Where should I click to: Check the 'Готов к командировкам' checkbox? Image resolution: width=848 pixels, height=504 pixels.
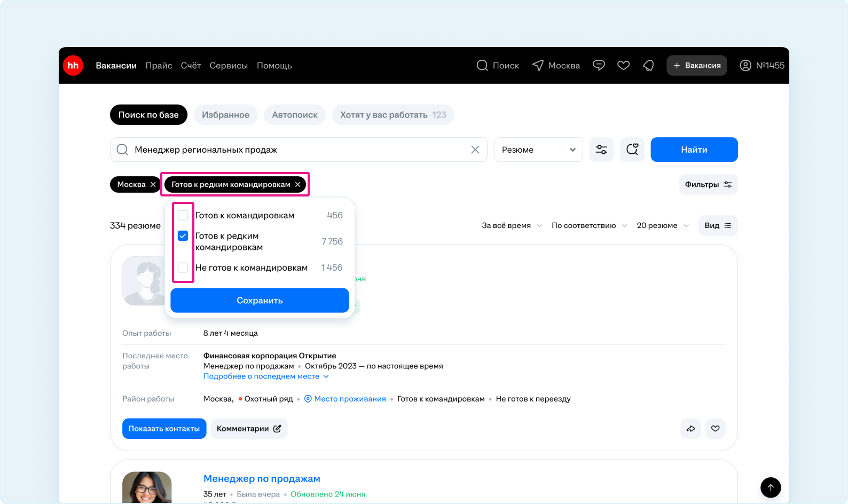click(x=183, y=215)
